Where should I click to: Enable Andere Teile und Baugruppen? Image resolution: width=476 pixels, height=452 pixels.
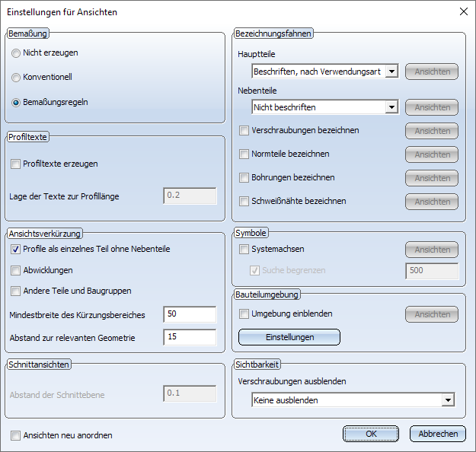(x=16, y=291)
